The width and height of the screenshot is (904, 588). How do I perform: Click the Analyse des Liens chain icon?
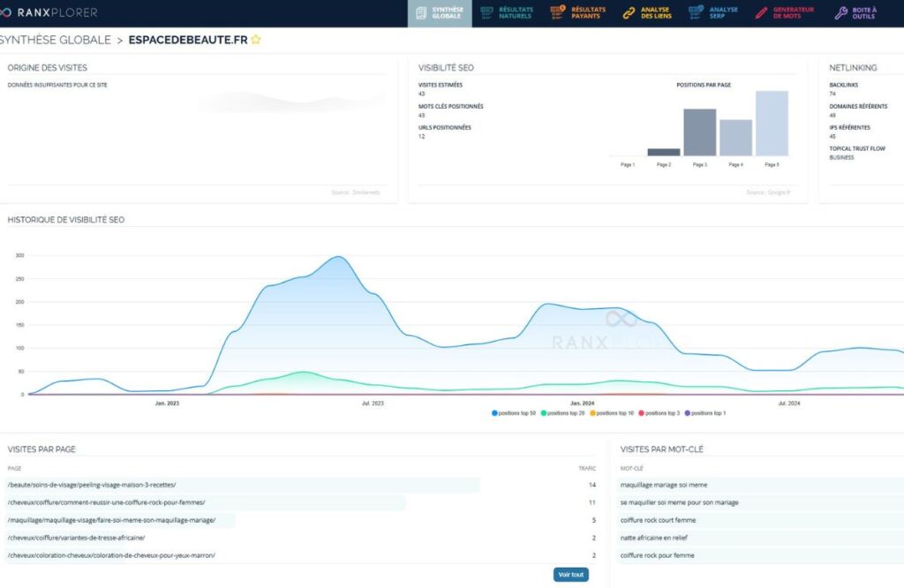629,12
